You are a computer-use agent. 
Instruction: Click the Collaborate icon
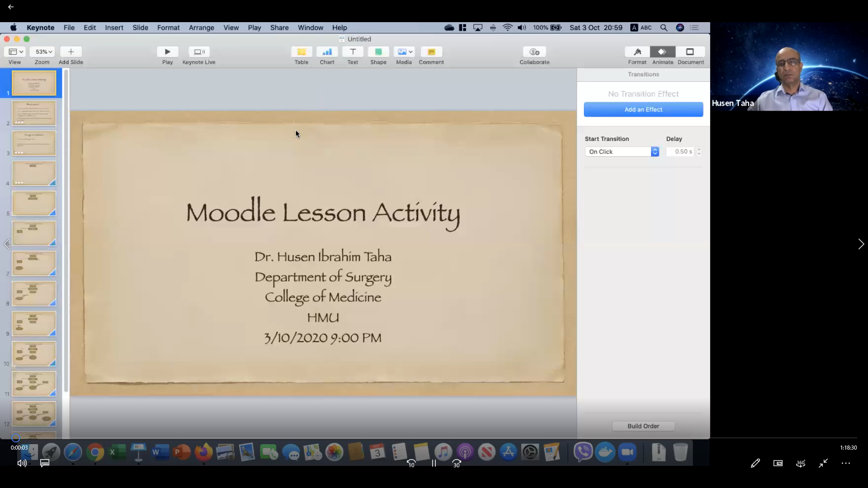tap(534, 52)
